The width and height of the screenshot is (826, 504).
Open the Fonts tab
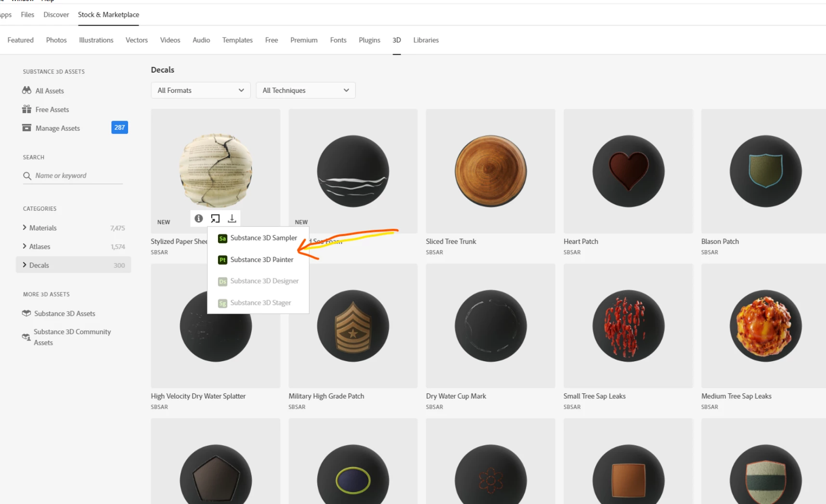pyautogui.click(x=338, y=40)
